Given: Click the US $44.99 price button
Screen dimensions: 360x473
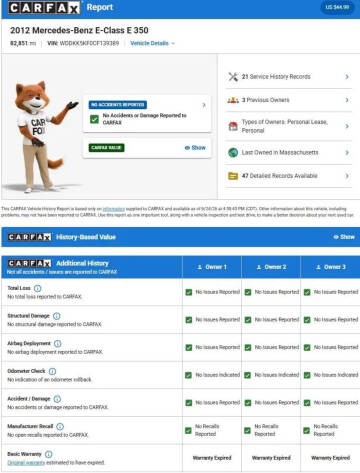Looking at the screenshot, I should click(337, 7).
